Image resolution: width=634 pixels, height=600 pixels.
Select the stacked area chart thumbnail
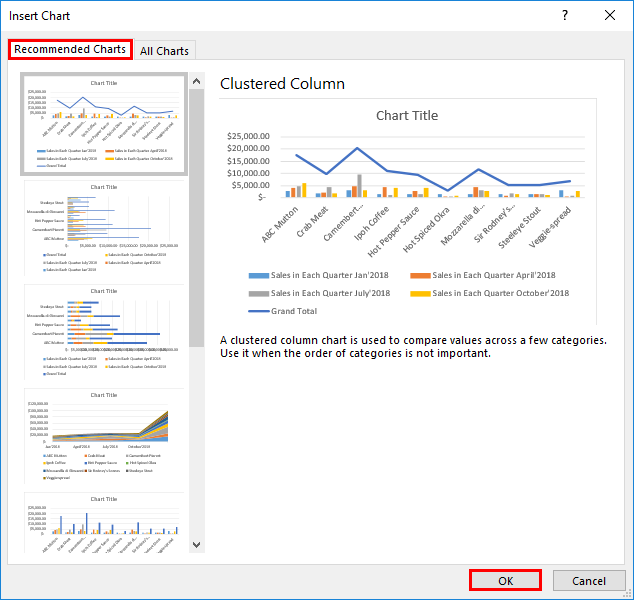pyautogui.click(x=104, y=436)
